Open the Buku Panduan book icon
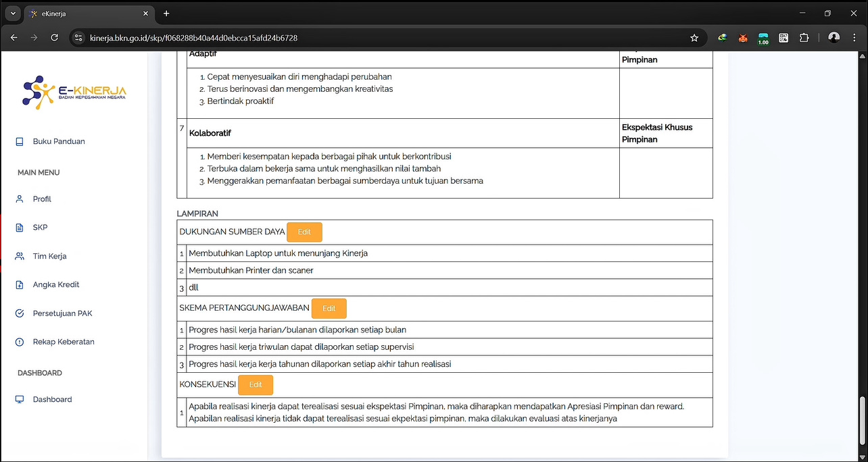 20,142
